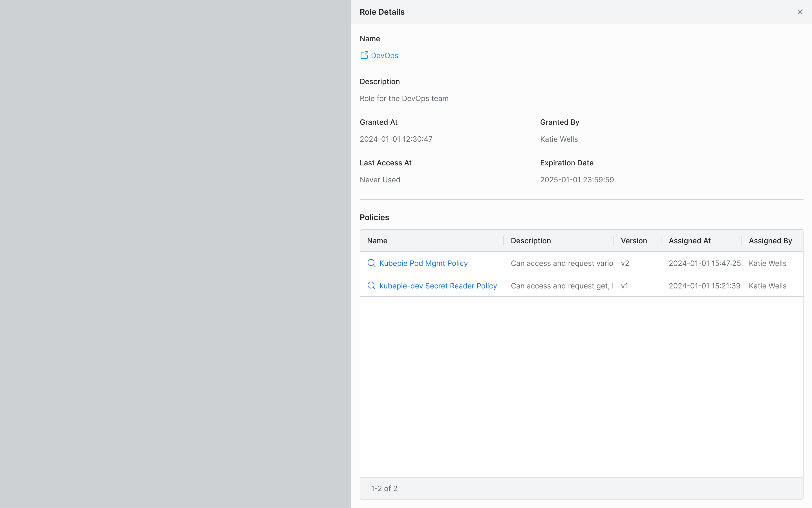The height and width of the screenshot is (508, 812).
Task: Click the 'Can access and request vario' description cell
Action: (x=562, y=263)
